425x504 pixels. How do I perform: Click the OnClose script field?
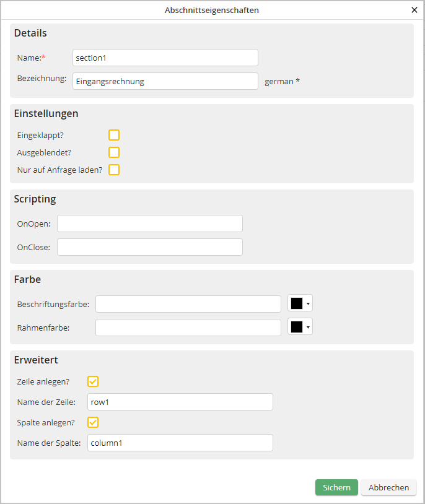click(149, 247)
